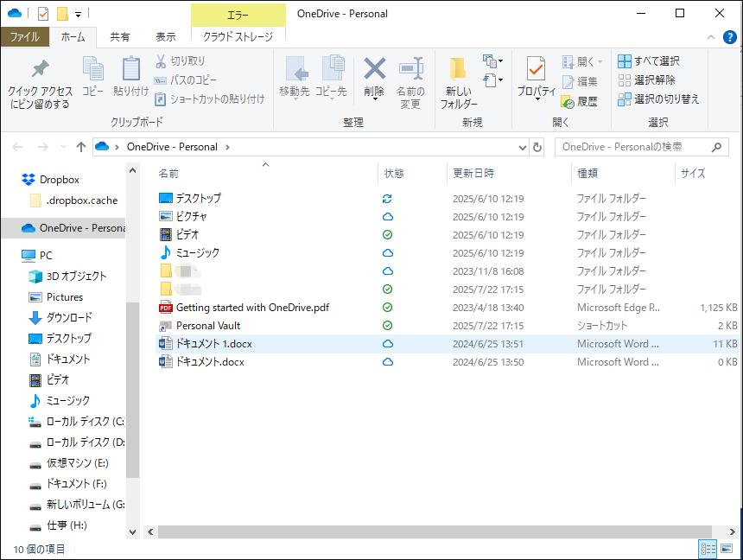This screenshot has height=560, width=743.
Task: Expand the 開く dropdown arrow
Action: tap(600, 61)
